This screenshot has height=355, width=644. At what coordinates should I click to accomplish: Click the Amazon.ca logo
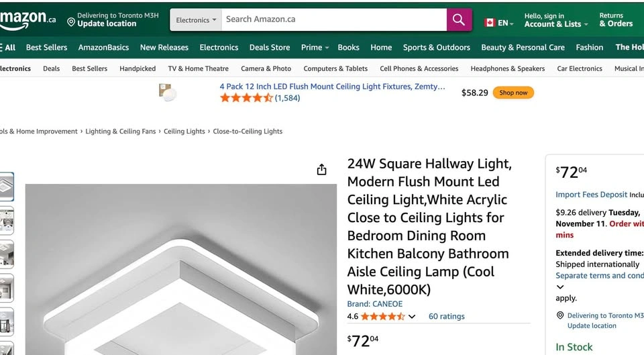coord(27,20)
